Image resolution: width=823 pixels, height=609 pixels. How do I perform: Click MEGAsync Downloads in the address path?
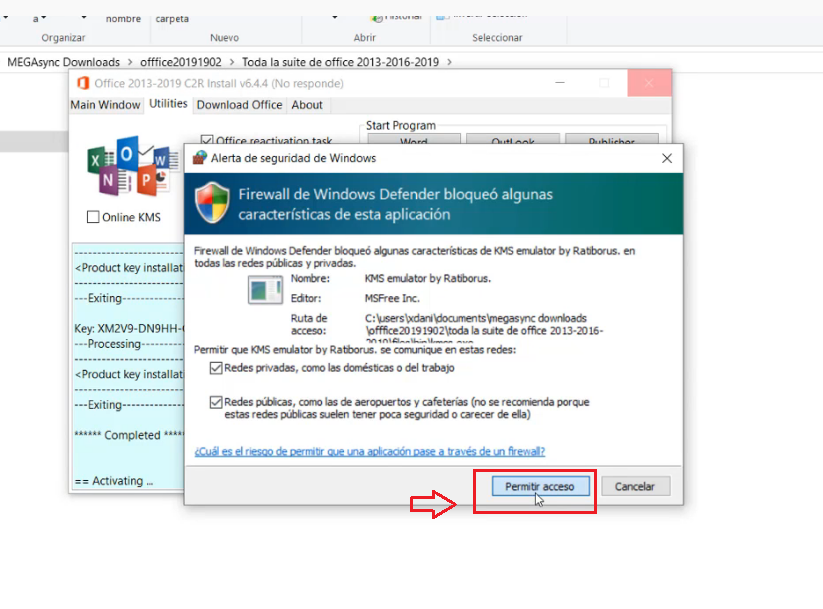(64, 62)
